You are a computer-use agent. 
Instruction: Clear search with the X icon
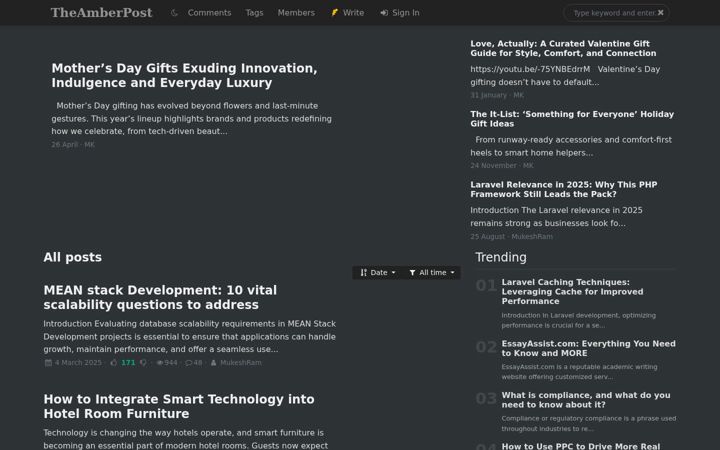660,13
